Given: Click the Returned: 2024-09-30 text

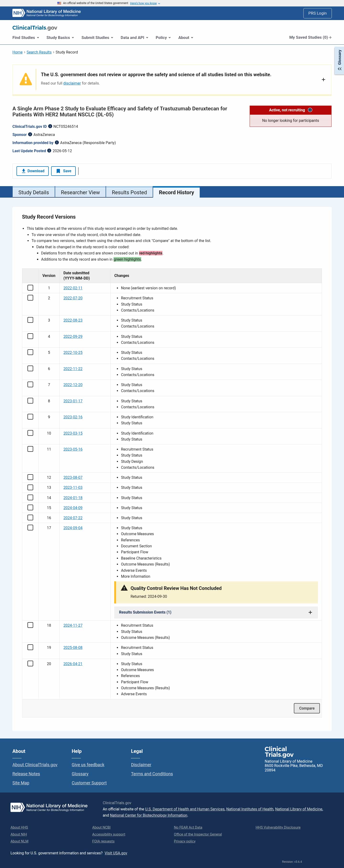Looking at the screenshot, I should 149,596.
